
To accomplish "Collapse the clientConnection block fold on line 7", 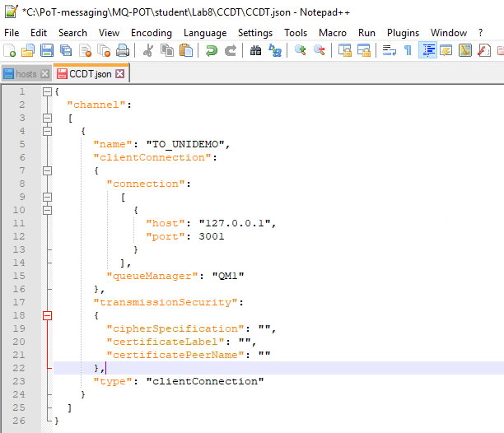I will (x=47, y=171).
